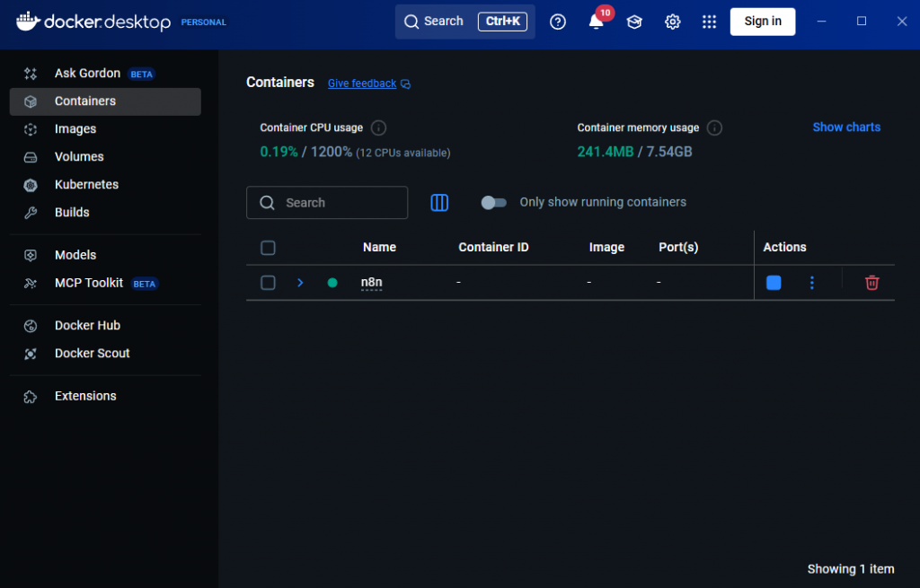Image resolution: width=920 pixels, height=588 pixels.
Task: Open the apps grid icon
Action: point(710,22)
